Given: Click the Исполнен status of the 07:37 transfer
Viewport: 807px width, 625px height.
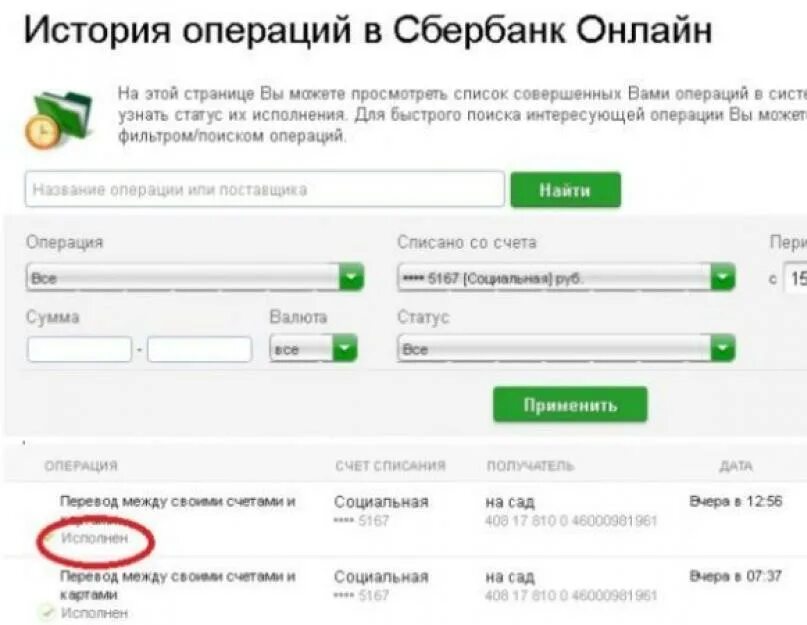Looking at the screenshot, I should [94, 613].
